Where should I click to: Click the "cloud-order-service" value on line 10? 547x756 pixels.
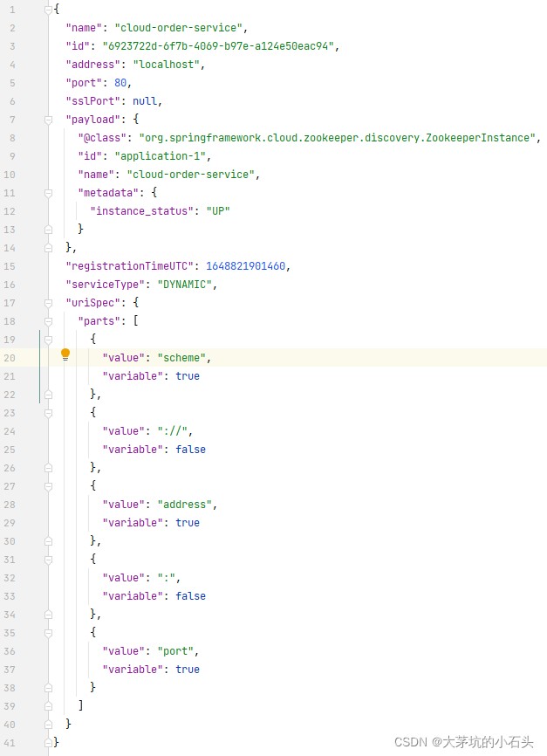coord(191,175)
